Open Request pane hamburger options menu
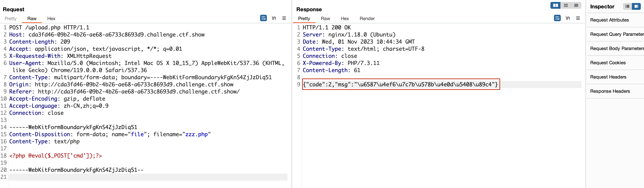The width and height of the screenshot is (644, 188). pos(284,18)
